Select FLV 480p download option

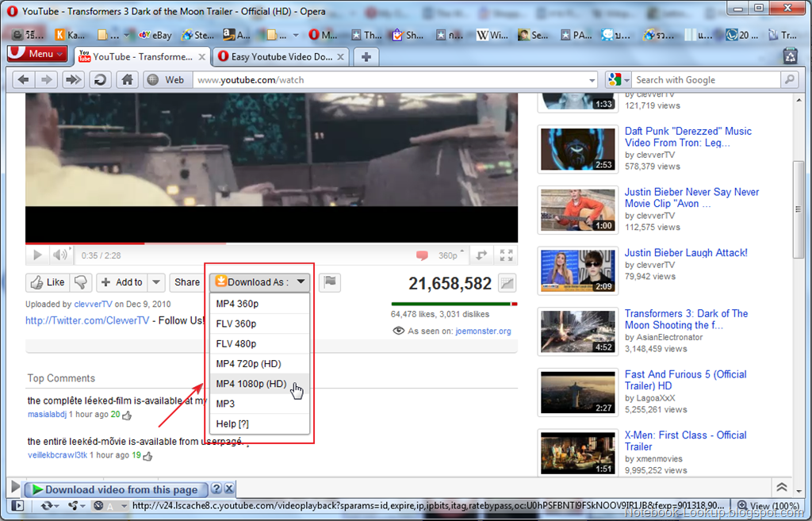coord(259,344)
